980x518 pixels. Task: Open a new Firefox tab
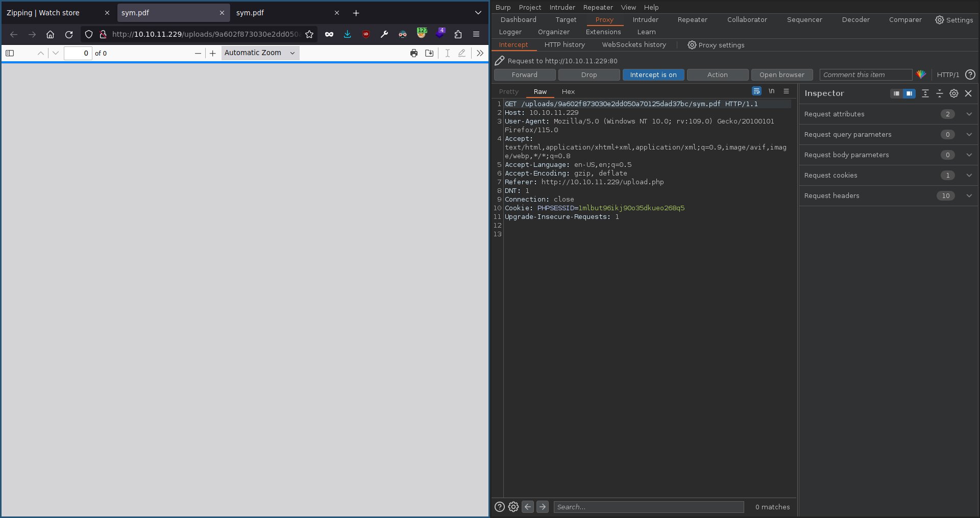tap(356, 13)
